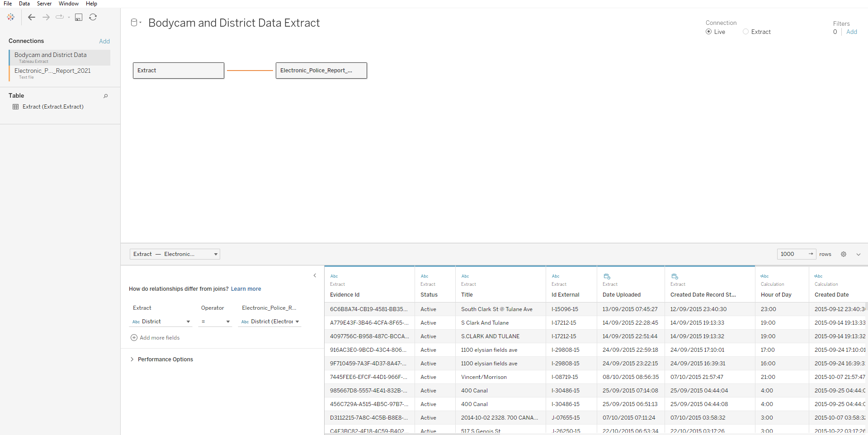Open the Extract — Electronic relationship dropdown
This screenshot has height=435, width=868.
(175, 254)
